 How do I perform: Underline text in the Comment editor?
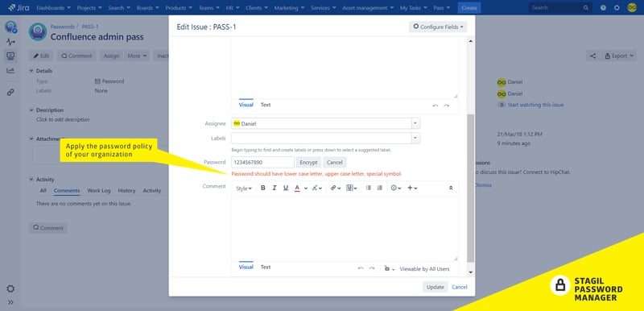point(286,188)
